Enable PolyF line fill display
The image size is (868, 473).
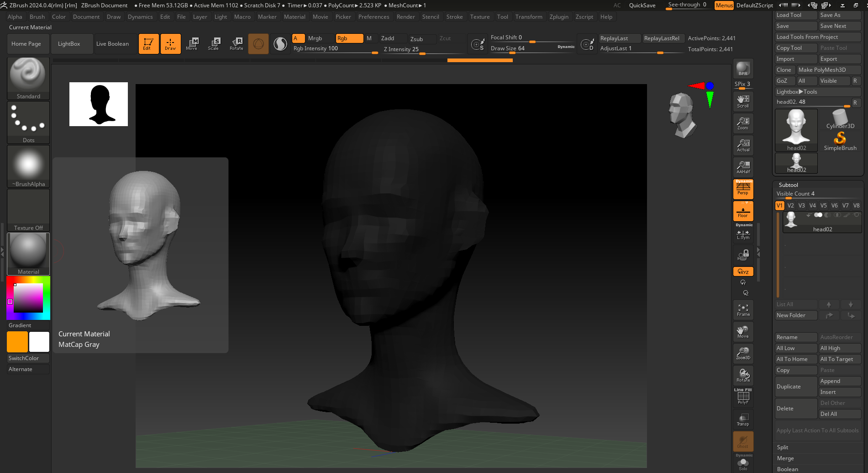pyautogui.click(x=743, y=397)
